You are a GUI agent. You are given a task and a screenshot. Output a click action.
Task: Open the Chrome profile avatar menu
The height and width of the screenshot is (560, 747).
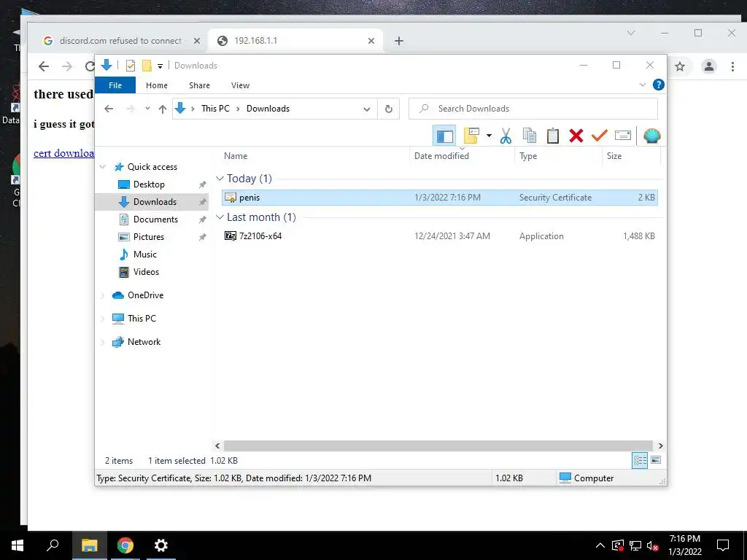(709, 66)
